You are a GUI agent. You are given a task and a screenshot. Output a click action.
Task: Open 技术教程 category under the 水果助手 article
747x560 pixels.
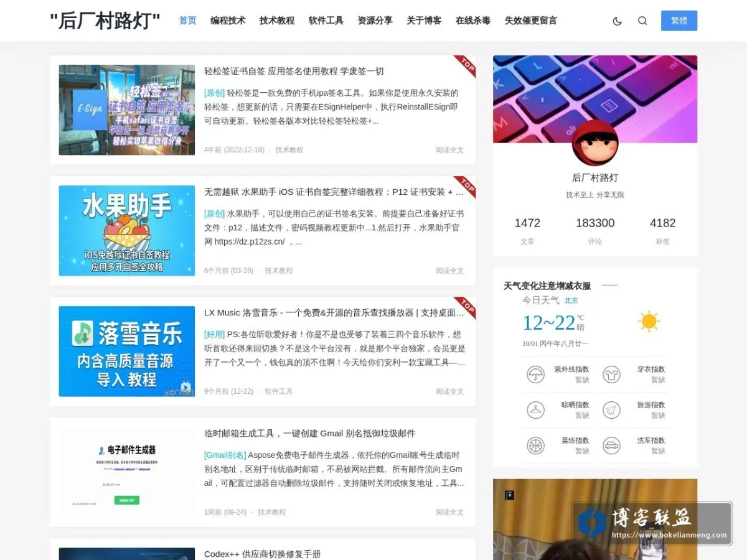pos(278,271)
